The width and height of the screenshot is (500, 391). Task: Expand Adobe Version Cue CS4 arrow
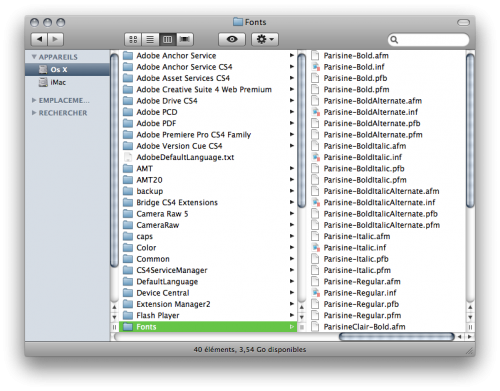pyautogui.click(x=292, y=146)
